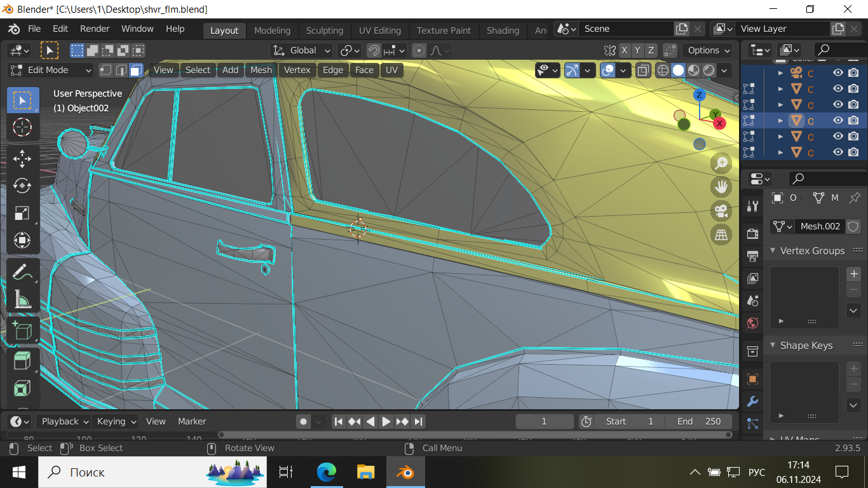Select the Scale tool
Screen dimensions: 868x488
[x=22, y=213]
